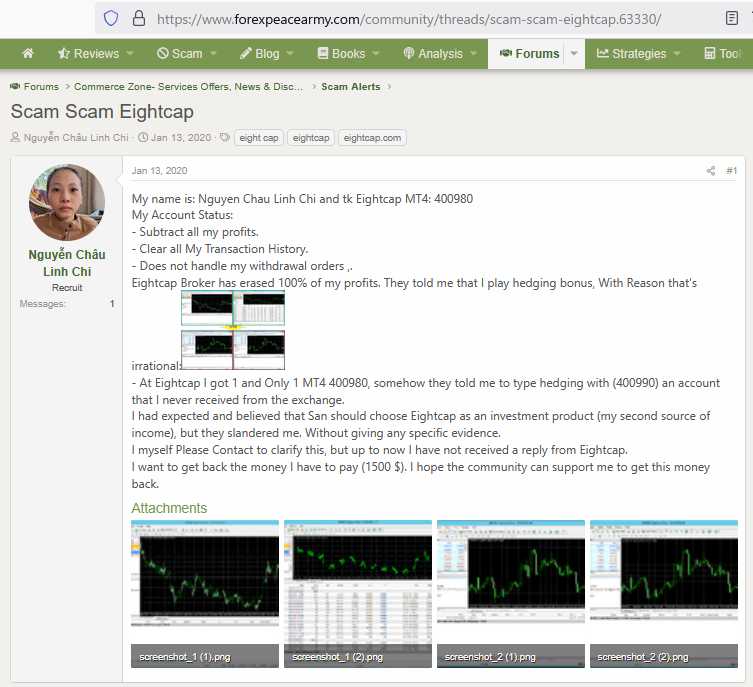Click the browser shield tracking protection icon
Viewport: 753px width, 687px height.
click(x=111, y=19)
